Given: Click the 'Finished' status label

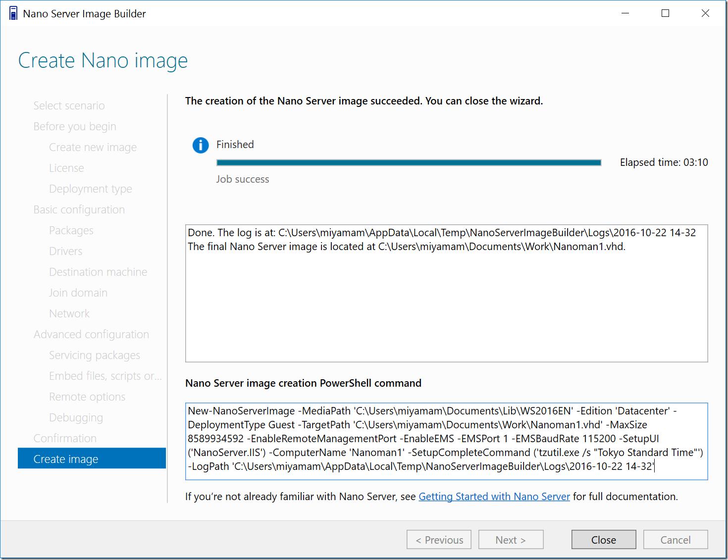Looking at the screenshot, I should click(235, 145).
